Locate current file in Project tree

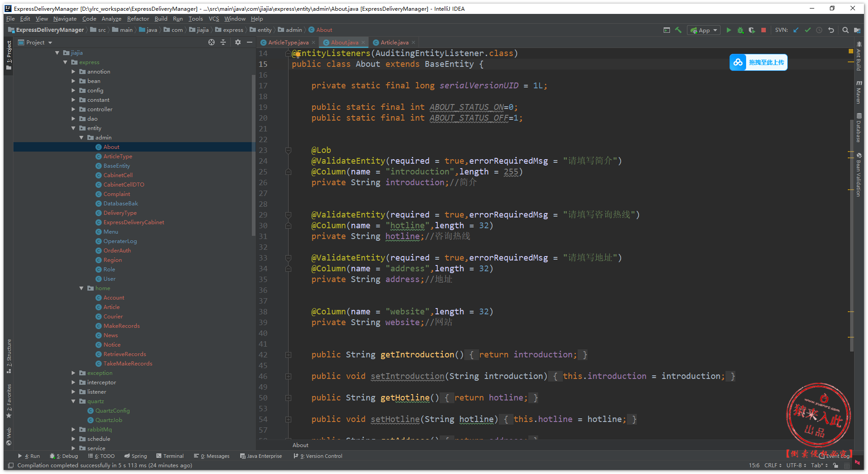(212, 42)
